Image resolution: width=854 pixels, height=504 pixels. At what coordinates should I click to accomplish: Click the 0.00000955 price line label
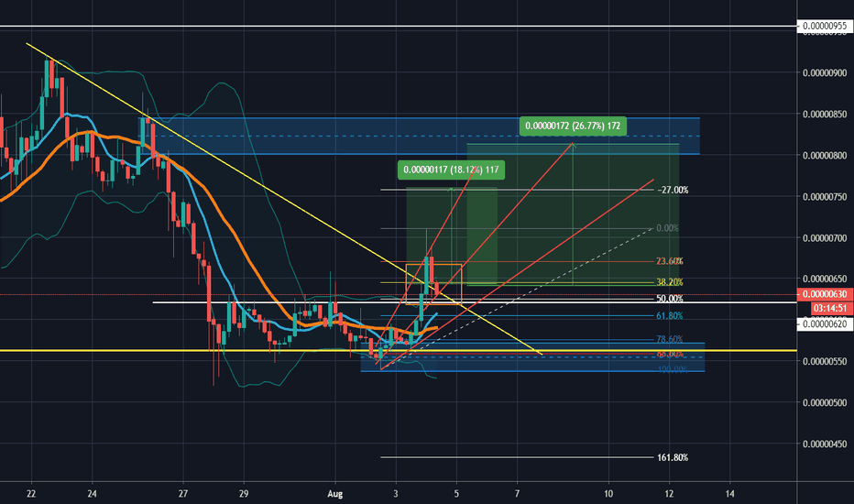825,26
